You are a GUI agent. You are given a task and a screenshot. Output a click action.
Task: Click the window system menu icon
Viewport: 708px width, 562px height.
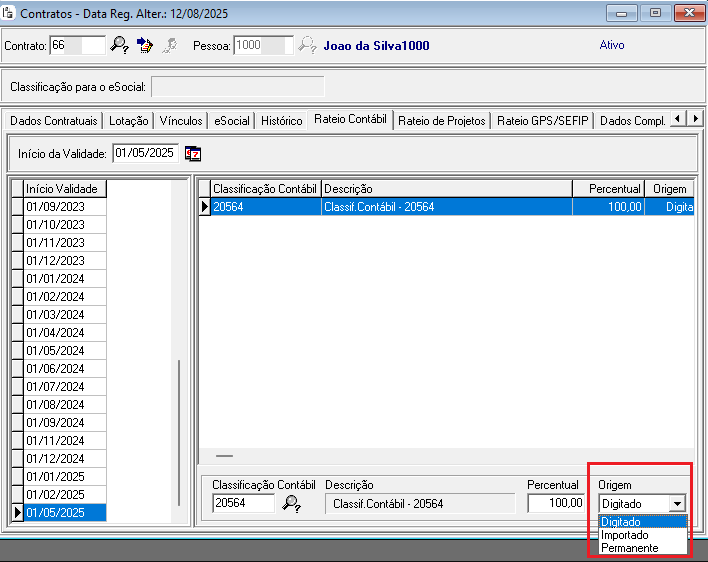pyautogui.click(x=9, y=13)
